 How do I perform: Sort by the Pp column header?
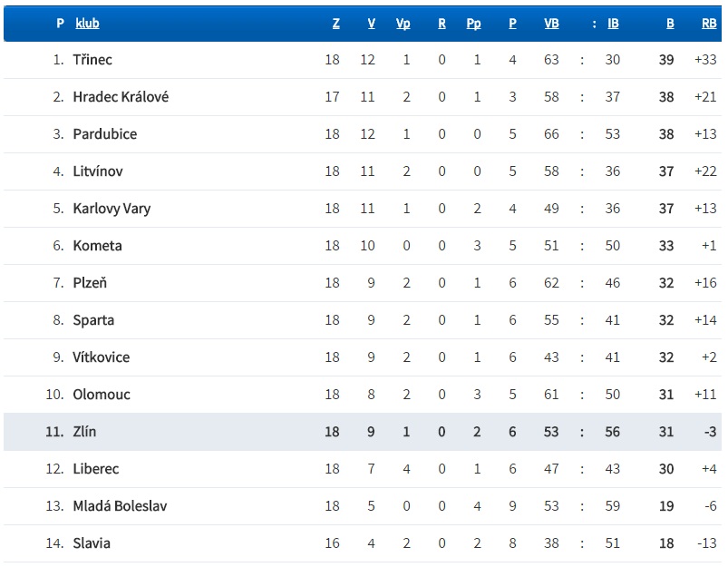pos(473,24)
